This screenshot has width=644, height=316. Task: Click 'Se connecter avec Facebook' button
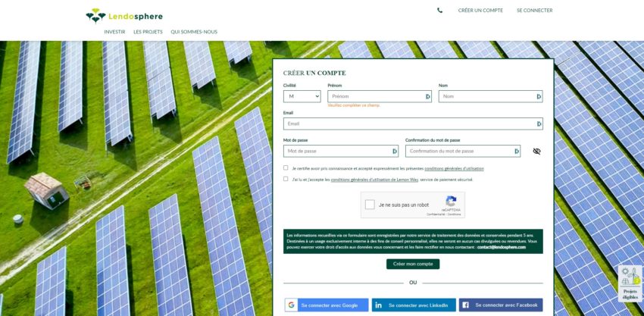tap(501, 305)
